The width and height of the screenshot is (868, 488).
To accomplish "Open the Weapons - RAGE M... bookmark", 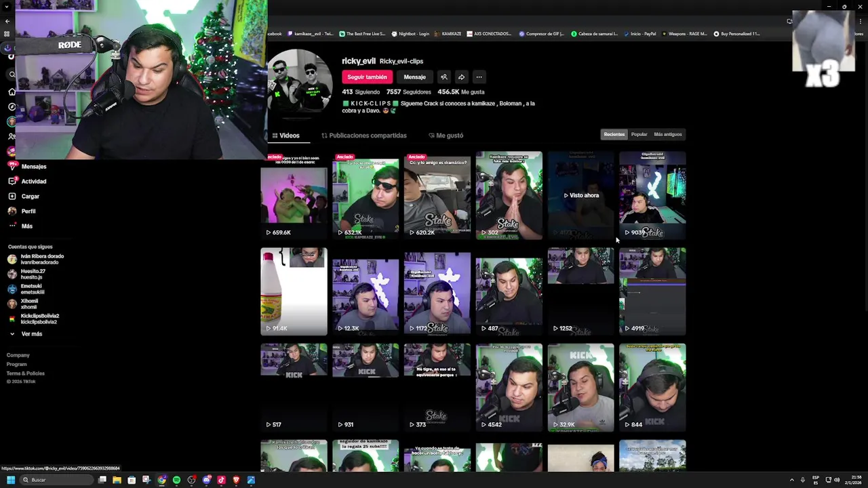I will point(684,34).
